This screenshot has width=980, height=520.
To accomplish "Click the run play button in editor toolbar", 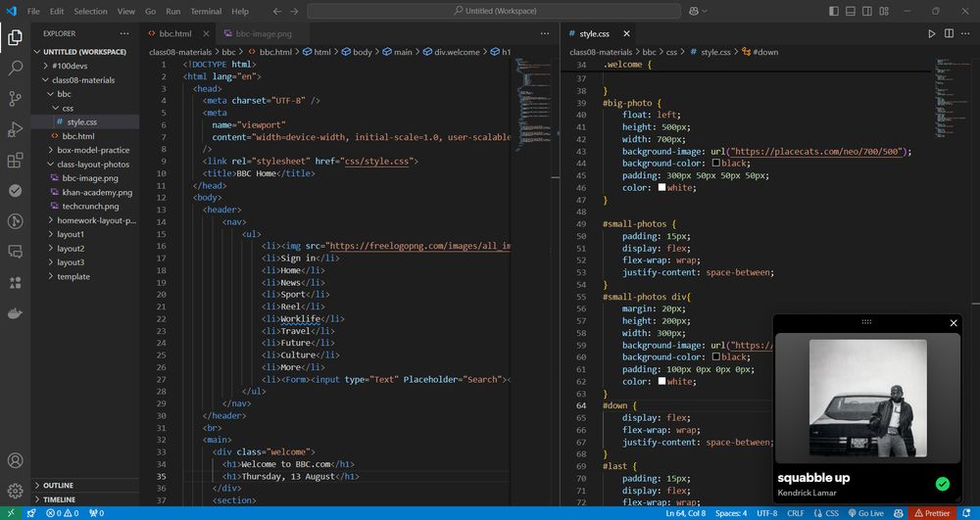I will (932, 33).
